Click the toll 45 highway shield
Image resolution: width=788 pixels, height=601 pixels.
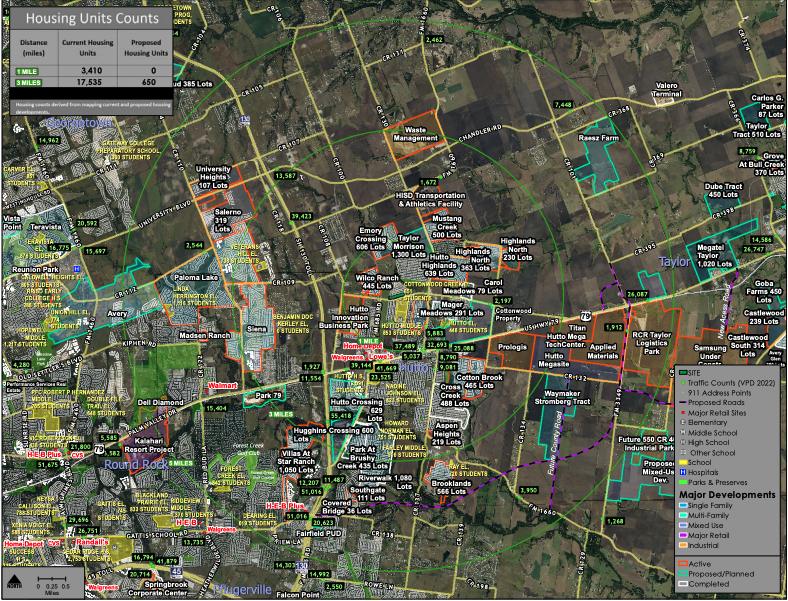(x=176, y=571)
